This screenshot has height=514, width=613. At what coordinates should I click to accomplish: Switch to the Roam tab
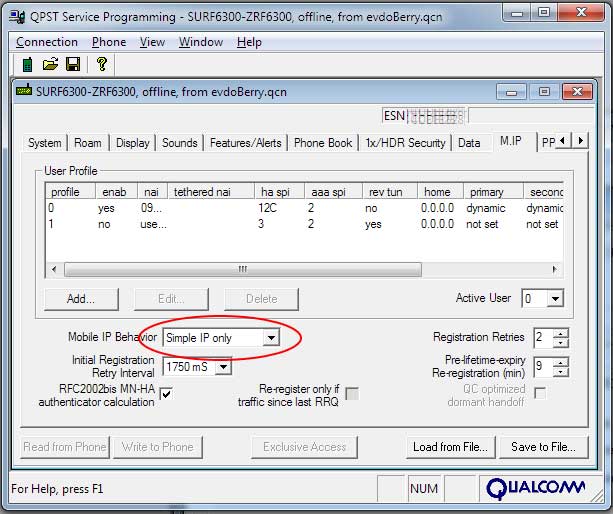[88, 143]
